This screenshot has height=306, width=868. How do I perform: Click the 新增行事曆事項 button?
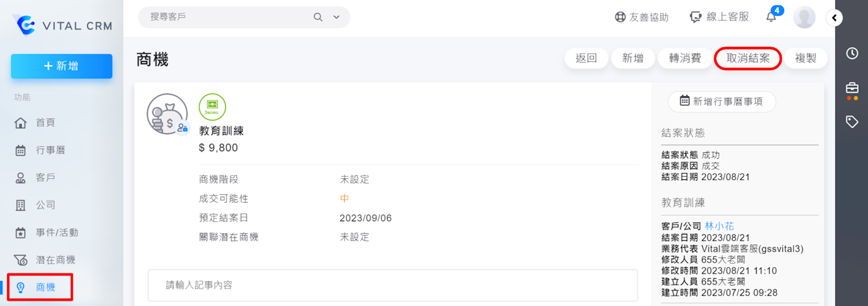point(721,102)
